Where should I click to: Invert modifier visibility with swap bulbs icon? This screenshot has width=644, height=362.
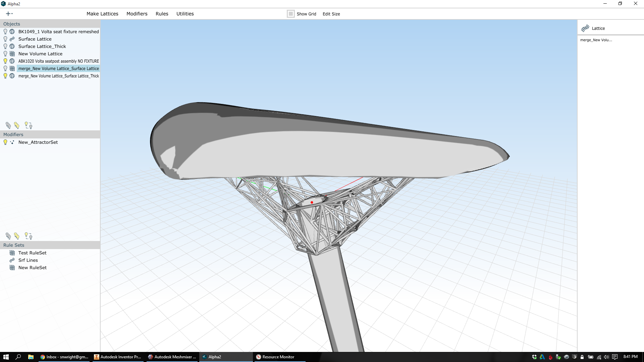tap(29, 236)
